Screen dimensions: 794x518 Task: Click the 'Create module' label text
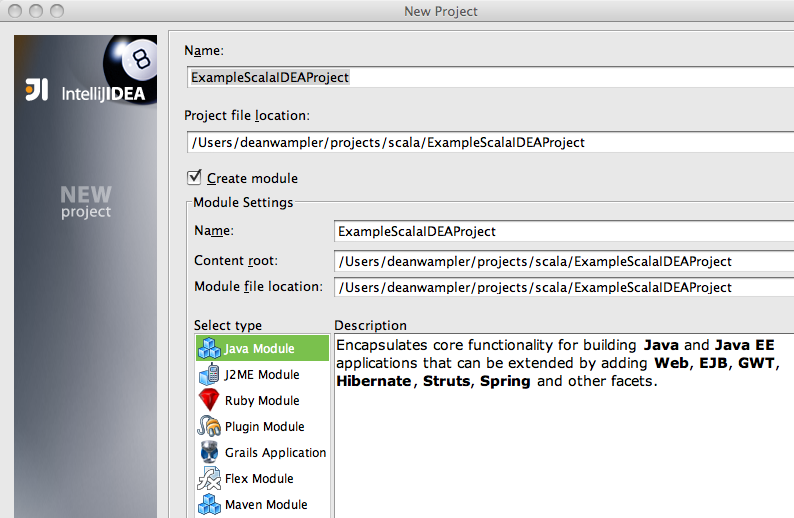pyautogui.click(x=252, y=179)
